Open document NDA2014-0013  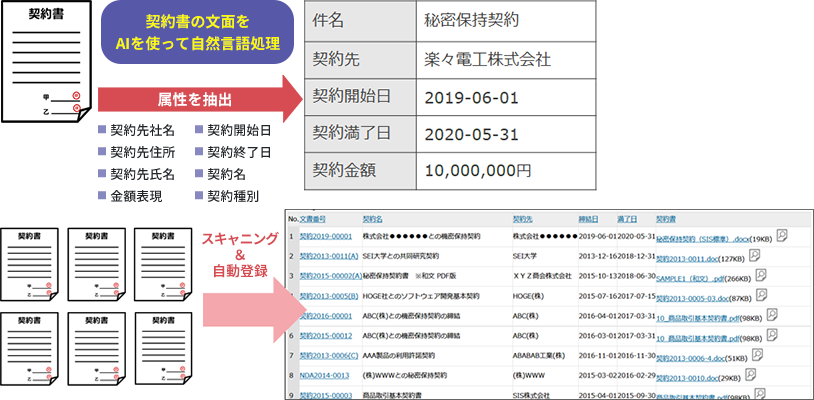tap(324, 376)
